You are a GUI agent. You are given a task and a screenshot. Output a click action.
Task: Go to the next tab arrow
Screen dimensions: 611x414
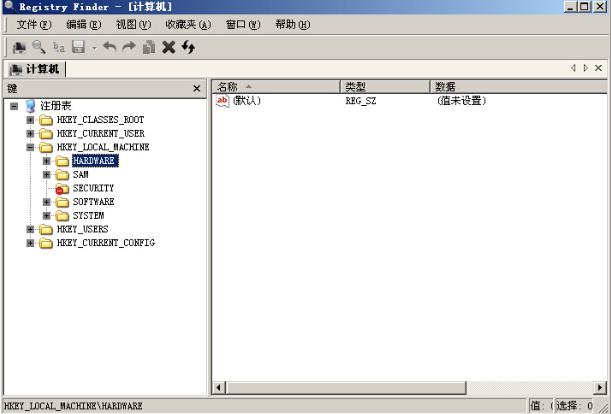click(585, 68)
